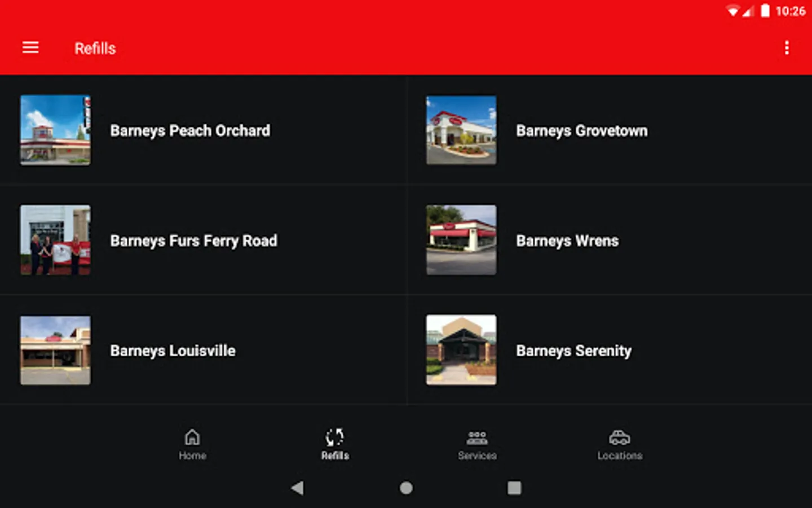Open Barneys Grovetown building thumbnail
Screen dimensions: 812x508
pyautogui.click(x=461, y=130)
